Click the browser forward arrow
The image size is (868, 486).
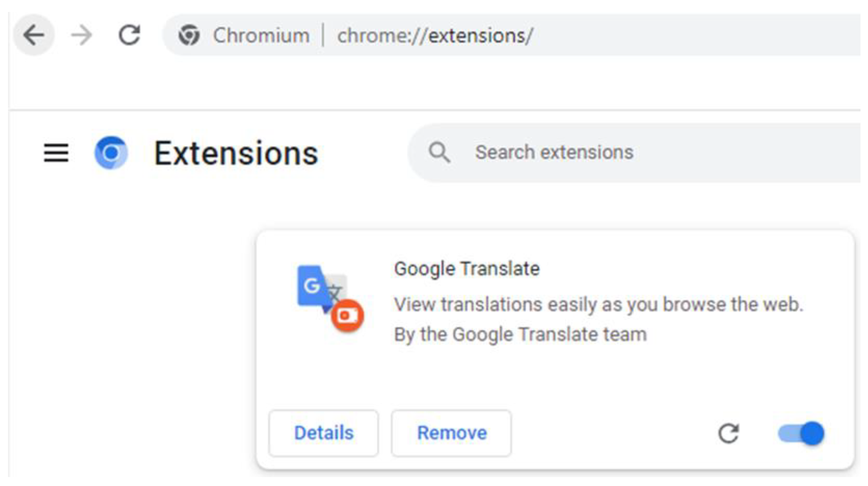click(x=81, y=35)
